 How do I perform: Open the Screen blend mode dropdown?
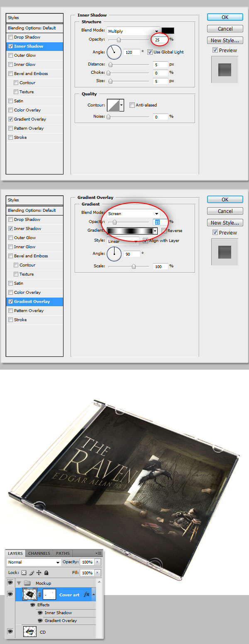pos(133,213)
